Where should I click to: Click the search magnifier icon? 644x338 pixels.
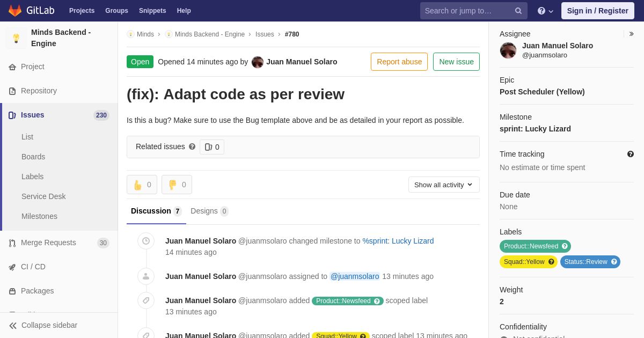tap(518, 11)
